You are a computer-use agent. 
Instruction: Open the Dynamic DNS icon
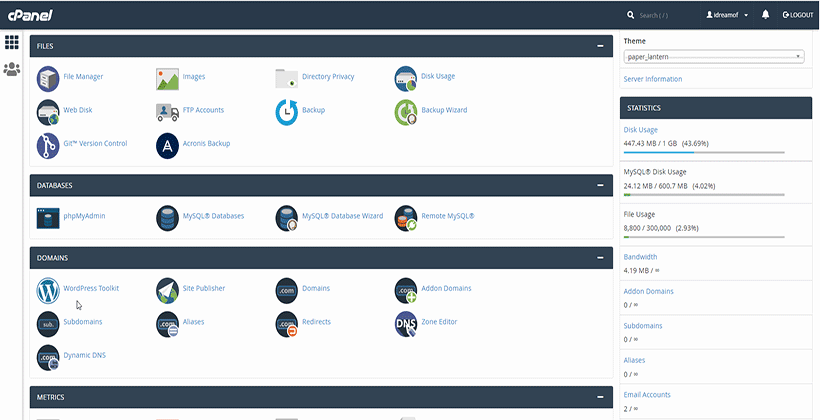point(48,358)
